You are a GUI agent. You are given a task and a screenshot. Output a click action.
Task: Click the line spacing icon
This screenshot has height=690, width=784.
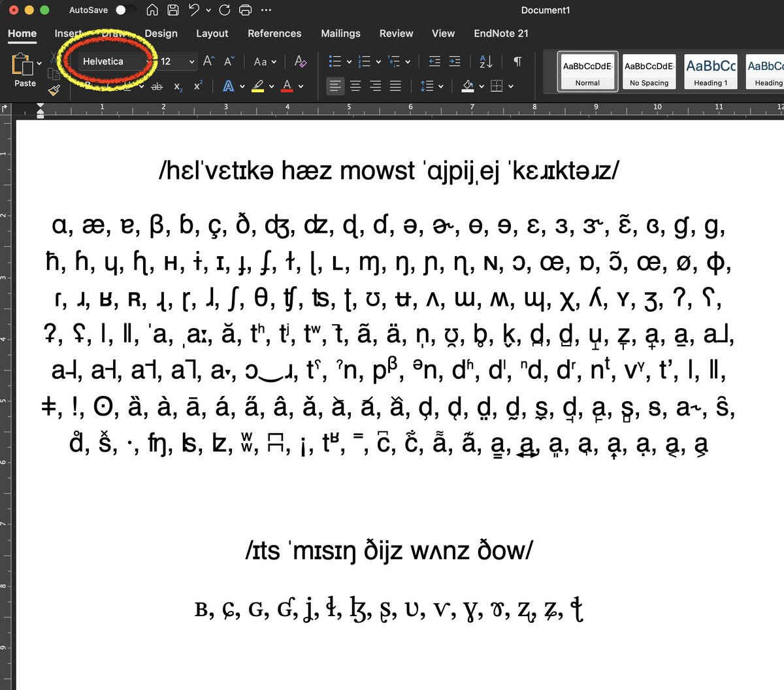(427, 86)
